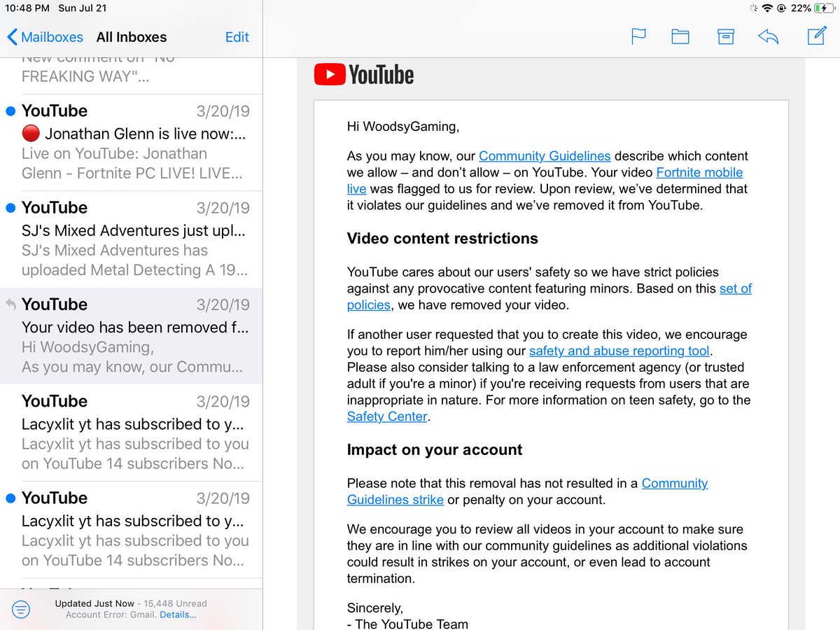Open the Jonathan Glenn is live email
840x630 pixels.
click(x=132, y=143)
